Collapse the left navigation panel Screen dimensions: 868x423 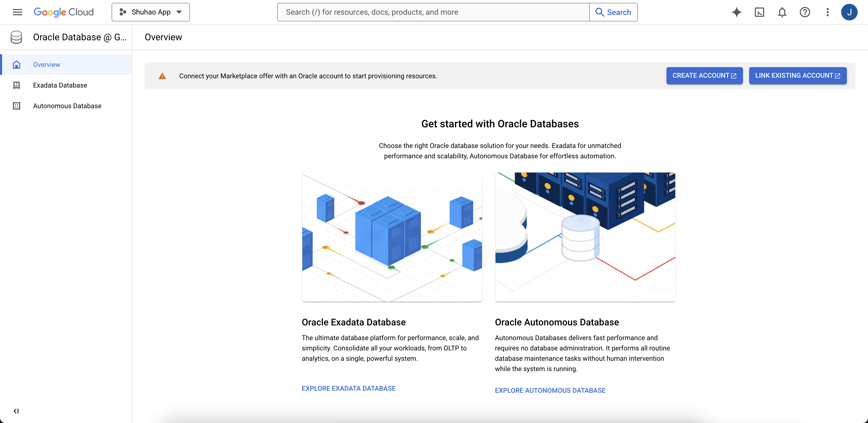pyautogui.click(x=17, y=411)
